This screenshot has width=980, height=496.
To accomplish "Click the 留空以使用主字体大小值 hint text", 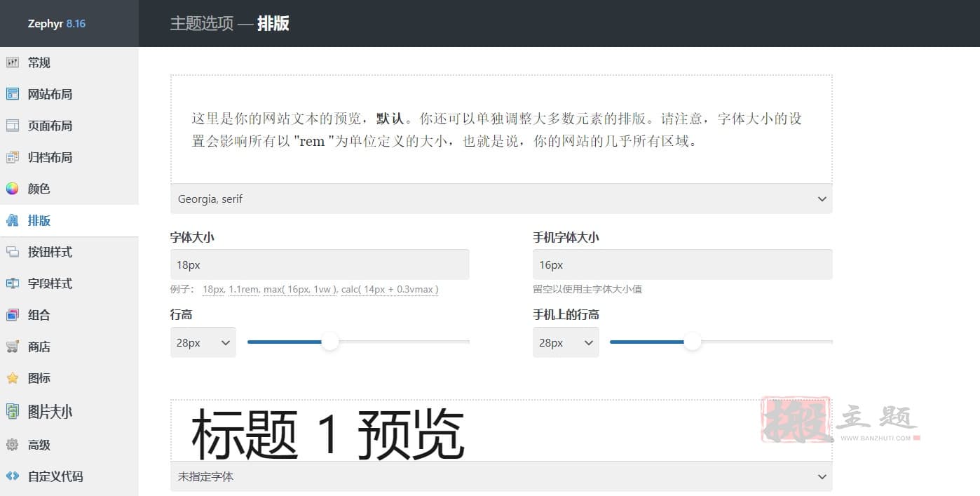I will coord(587,289).
